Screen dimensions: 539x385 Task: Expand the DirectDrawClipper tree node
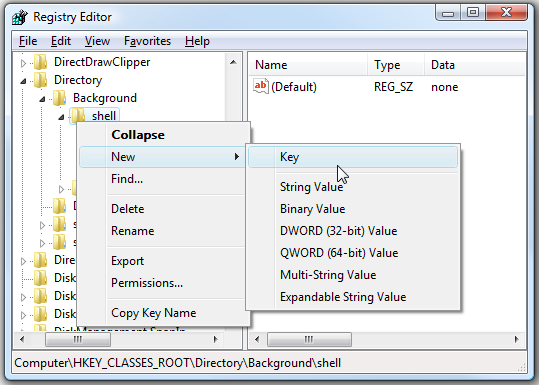pos(23,63)
